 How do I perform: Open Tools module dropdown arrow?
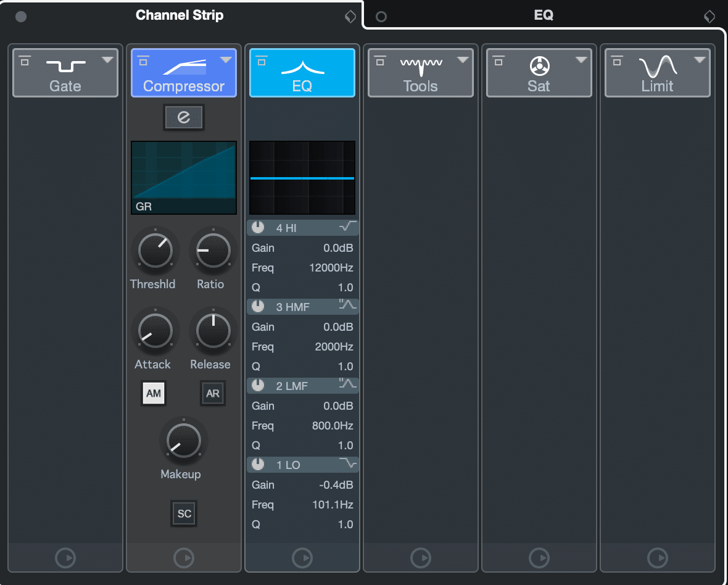click(463, 60)
